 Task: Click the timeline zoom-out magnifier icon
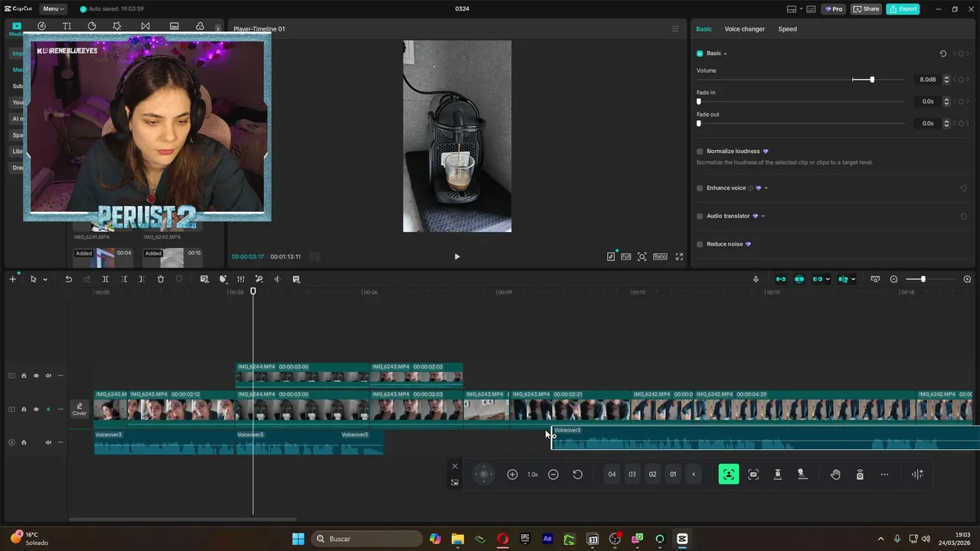(893, 279)
